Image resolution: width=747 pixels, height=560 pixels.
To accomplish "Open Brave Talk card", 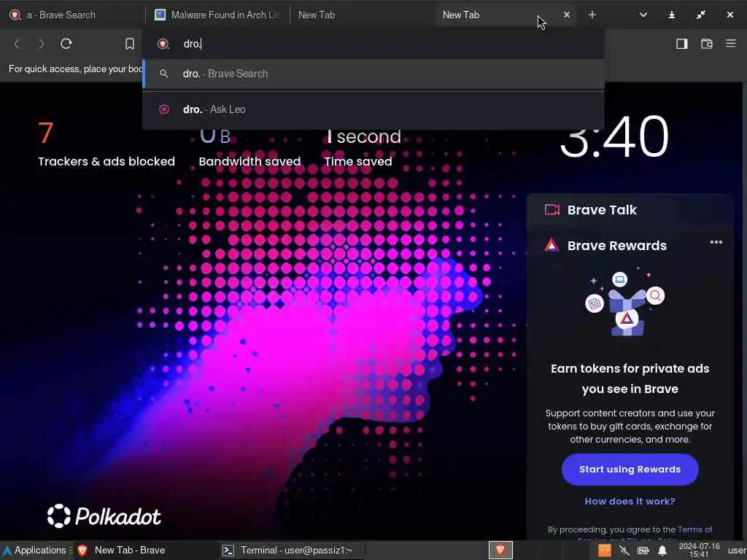I will [630, 210].
